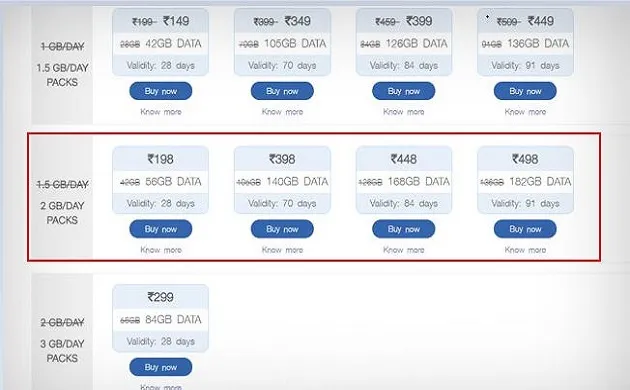
Task: Open Know more under ₹498 pack
Action: click(525, 250)
